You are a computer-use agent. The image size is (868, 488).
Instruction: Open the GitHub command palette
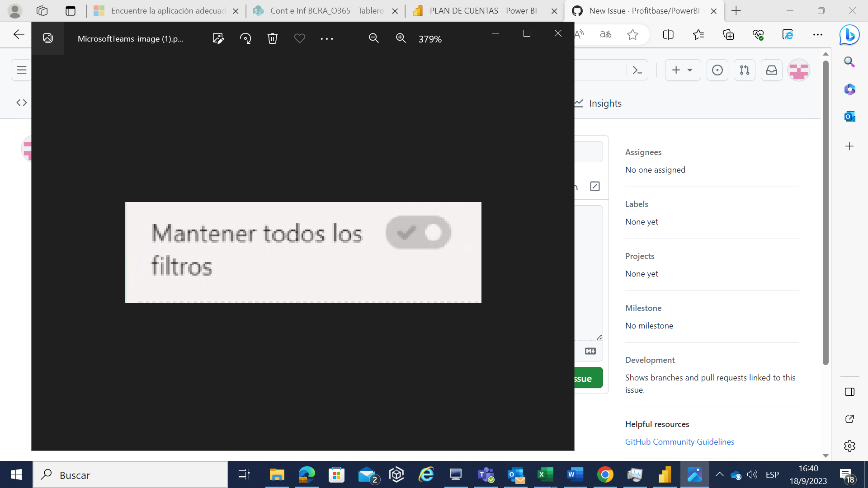click(x=637, y=70)
